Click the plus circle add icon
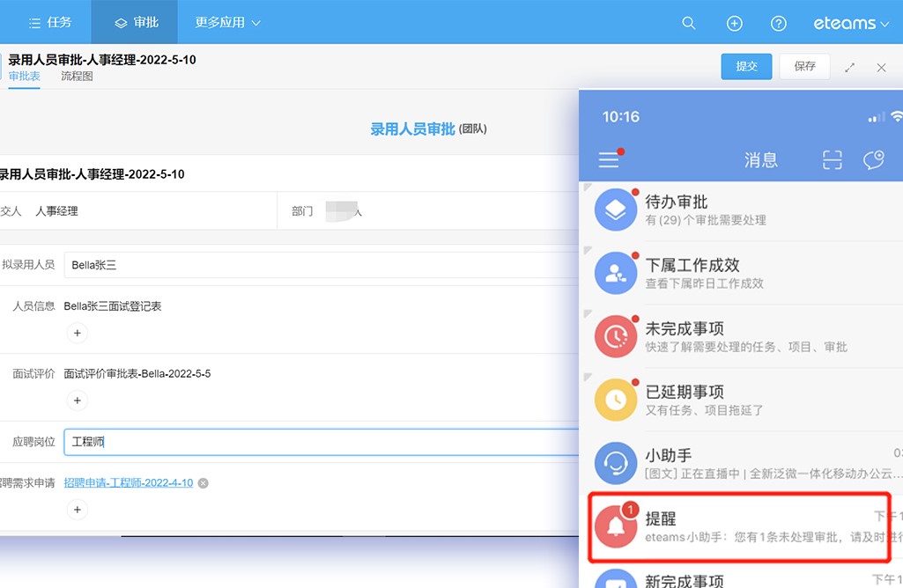 734,23
